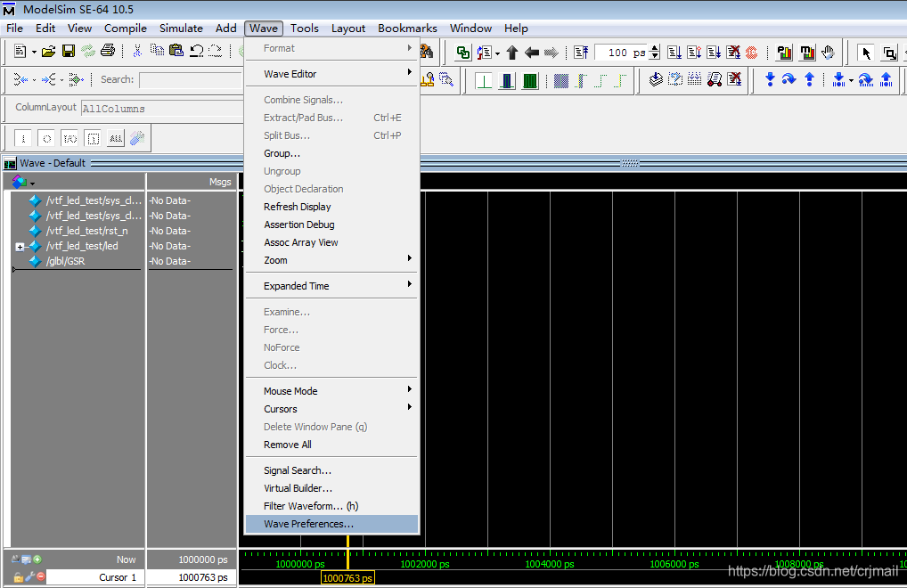Increase the 100 ps run length stepper
Image resolution: width=907 pixels, height=588 pixels.
click(x=654, y=49)
